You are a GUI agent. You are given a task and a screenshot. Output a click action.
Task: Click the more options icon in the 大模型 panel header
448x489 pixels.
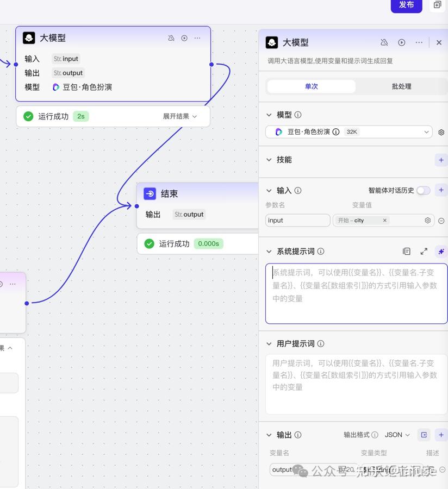pyautogui.click(x=419, y=42)
